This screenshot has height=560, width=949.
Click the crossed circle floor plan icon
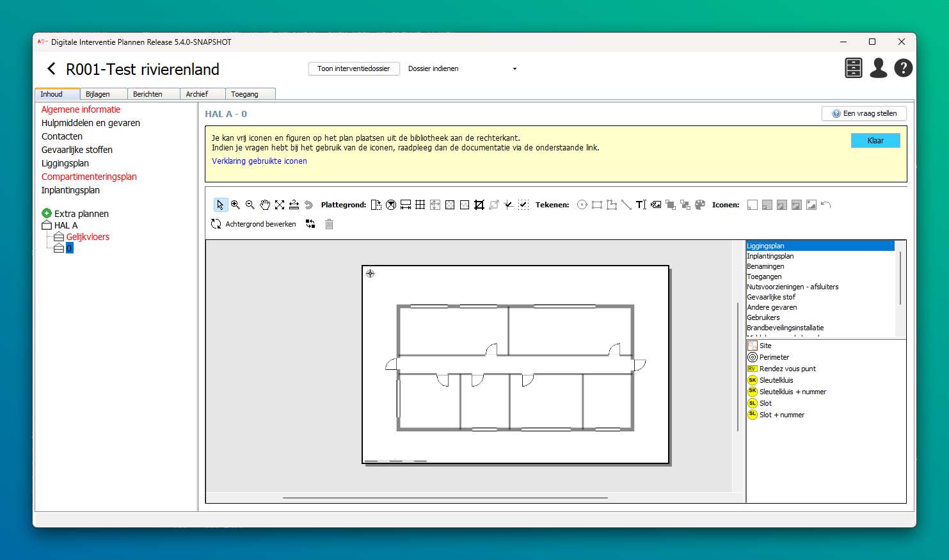(x=391, y=205)
